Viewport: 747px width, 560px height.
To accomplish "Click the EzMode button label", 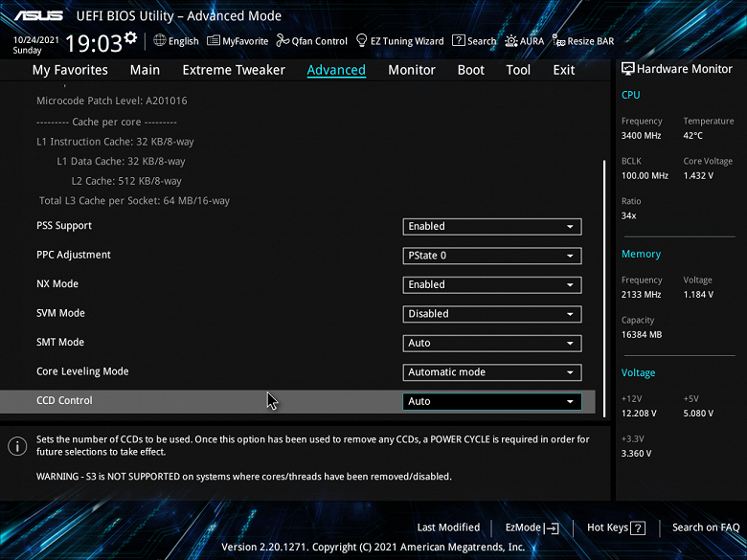I will (x=523, y=527).
